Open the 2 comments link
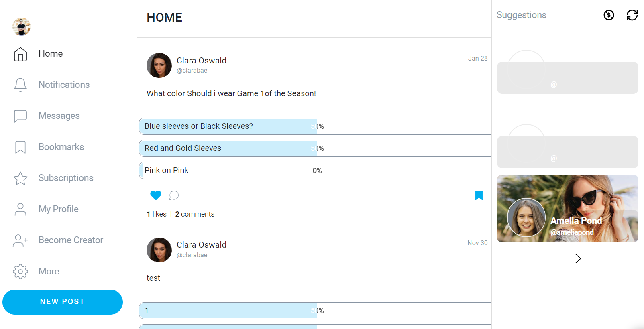This screenshot has height=329, width=644. pos(195,214)
